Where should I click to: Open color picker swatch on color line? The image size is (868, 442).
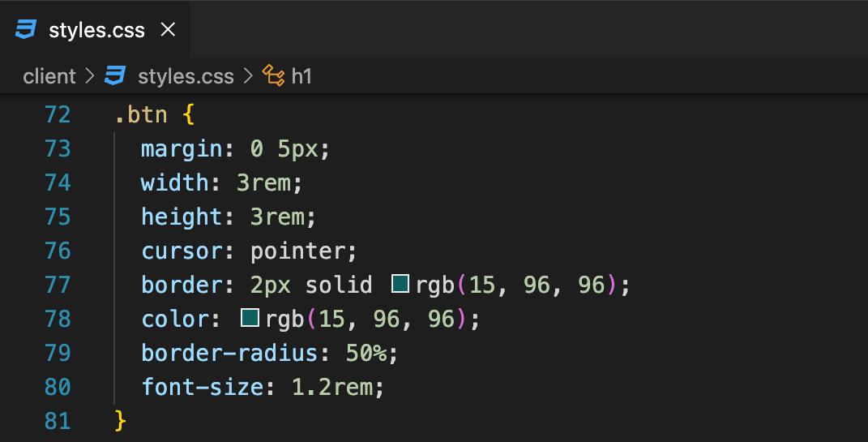click(x=250, y=318)
